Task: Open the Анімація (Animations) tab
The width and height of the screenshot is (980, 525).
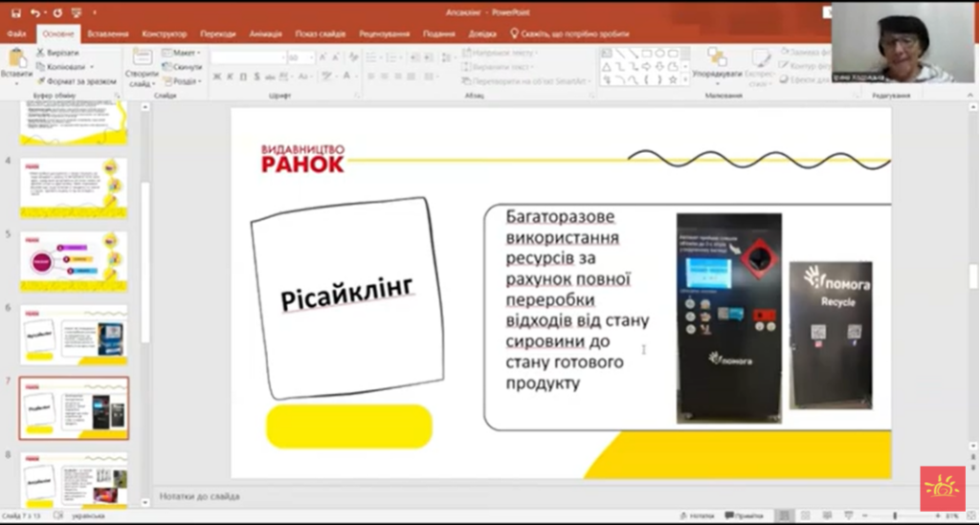Action: click(265, 33)
